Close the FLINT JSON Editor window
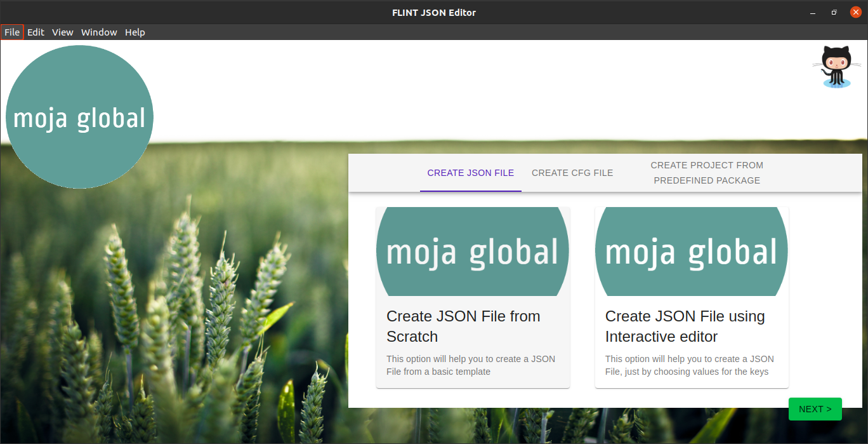 pyautogui.click(x=855, y=13)
